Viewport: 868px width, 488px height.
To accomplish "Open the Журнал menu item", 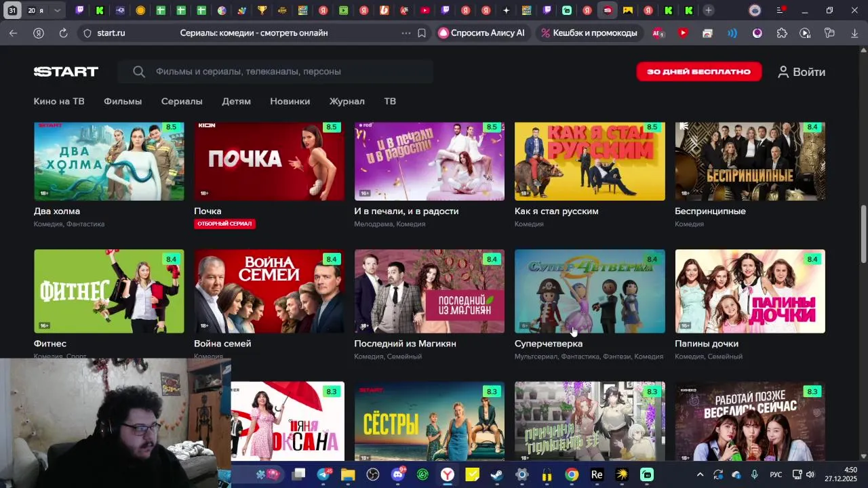I will [x=347, y=101].
